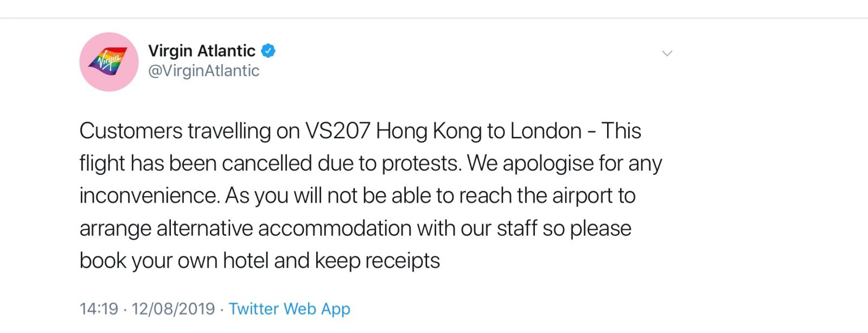Expand the tweet options chevron
This screenshot has width=868, height=333.
point(667,53)
